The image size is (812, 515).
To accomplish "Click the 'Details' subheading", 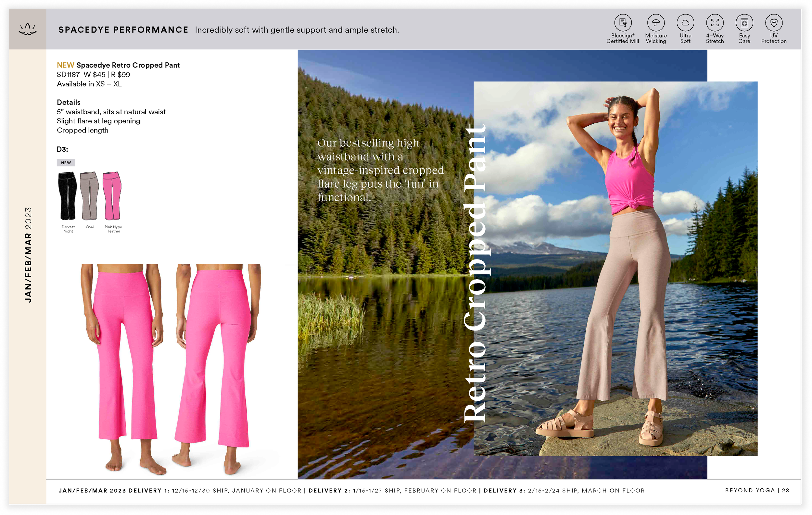I will click(x=69, y=102).
